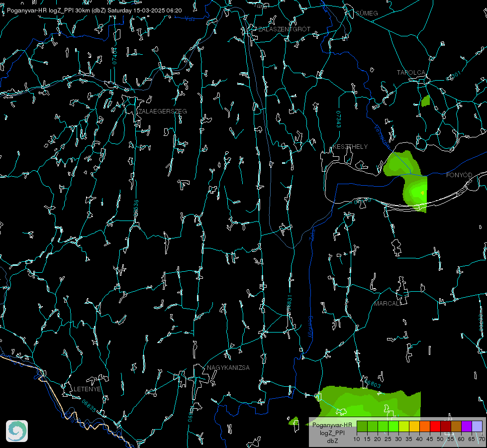Click the swirl logo icon in the corner
Image resolution: width=487 pixels, height=448 pixels.
[17, 431]
